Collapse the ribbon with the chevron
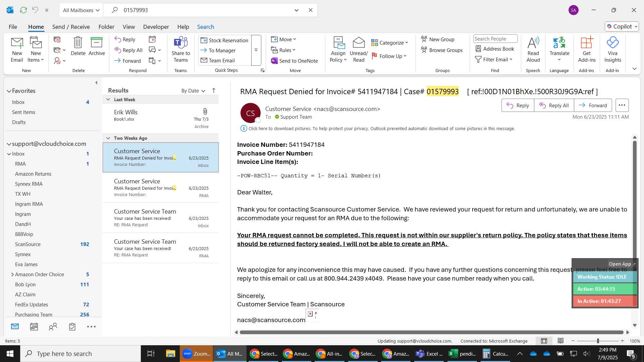 (634, 69)
